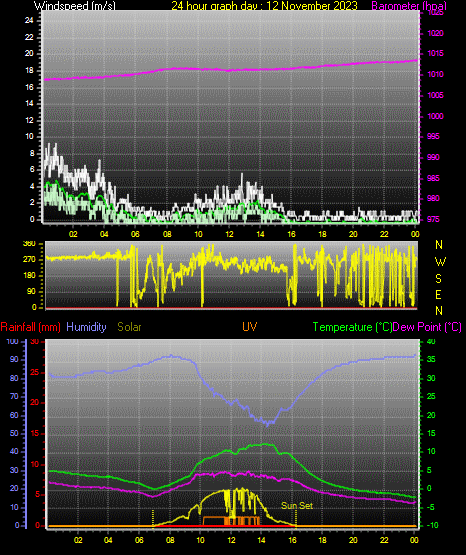Click the 14 windspeed axis label
This screenshot has width=466, height=555.
coord(29,103)
